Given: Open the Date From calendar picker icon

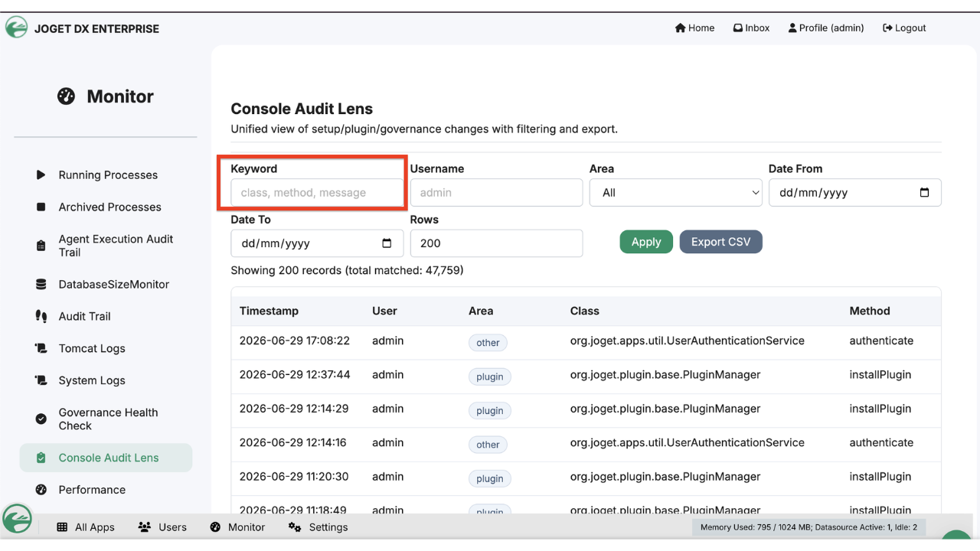Looking at the screenshot, I should click(x=924, y=193).
